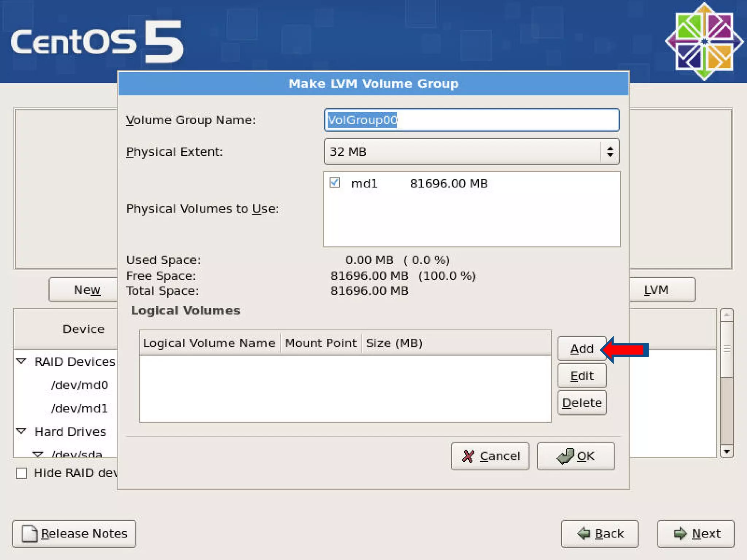
Task: Click the CentOS logo icon
Action: (704, 41)
